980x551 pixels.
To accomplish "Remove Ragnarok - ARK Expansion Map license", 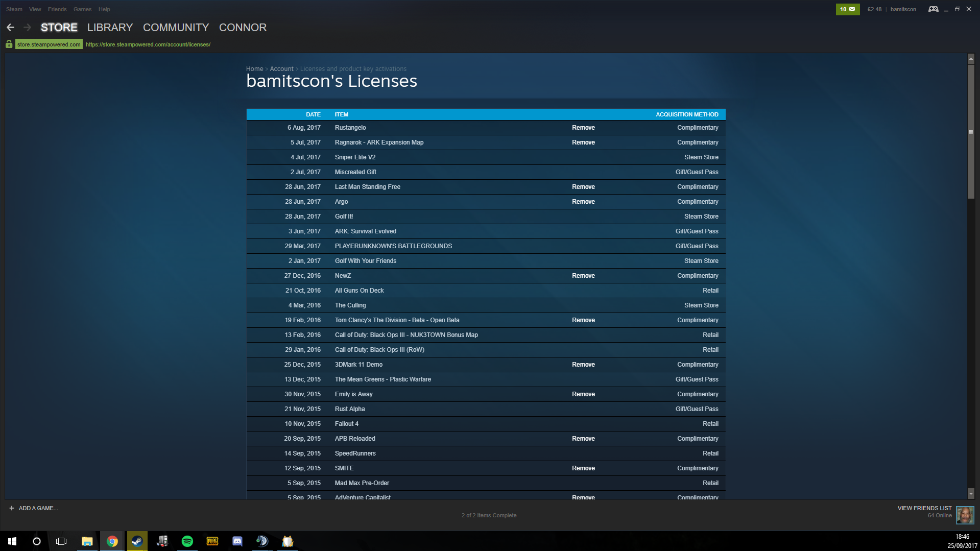I will pyautogui.click(x=583, y=142).
